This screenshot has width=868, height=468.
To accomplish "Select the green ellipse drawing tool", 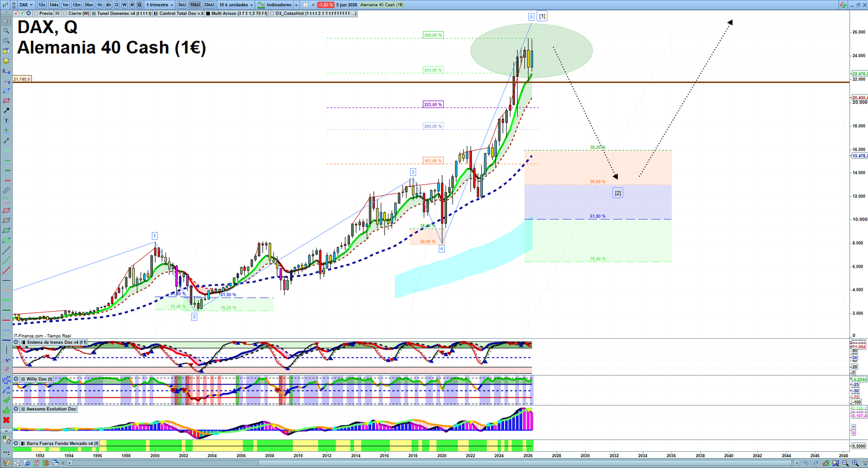I will (6, 230).
